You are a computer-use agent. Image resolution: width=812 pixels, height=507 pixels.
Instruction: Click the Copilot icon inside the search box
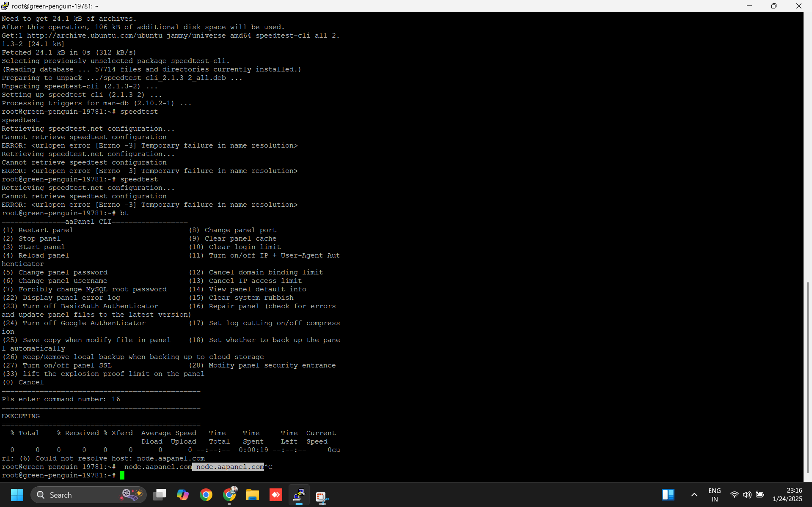131,495
